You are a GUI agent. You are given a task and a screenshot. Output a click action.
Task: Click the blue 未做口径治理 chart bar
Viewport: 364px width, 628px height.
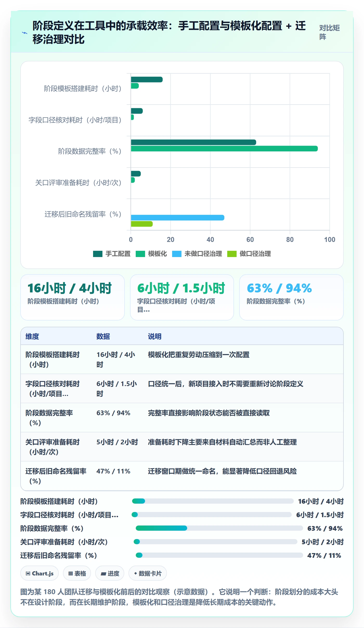click(178, 217)
